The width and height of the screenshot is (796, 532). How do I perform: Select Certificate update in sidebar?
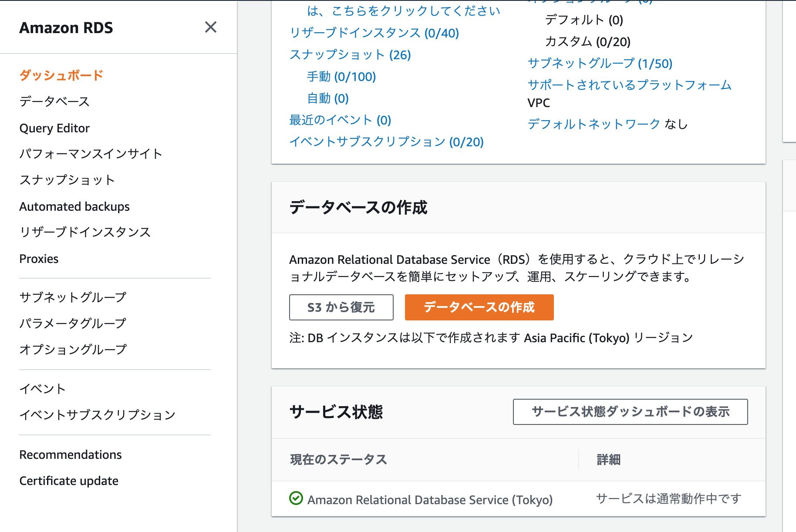[69, 481]
